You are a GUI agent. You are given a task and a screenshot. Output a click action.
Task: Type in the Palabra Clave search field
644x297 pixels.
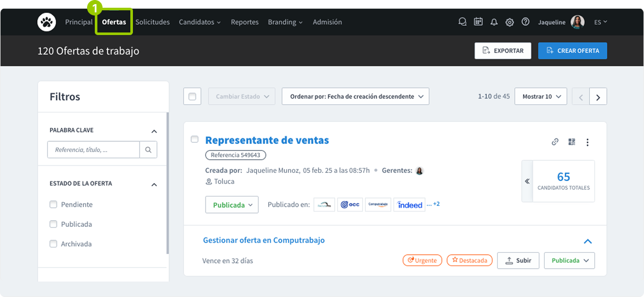tap(93, 150)
